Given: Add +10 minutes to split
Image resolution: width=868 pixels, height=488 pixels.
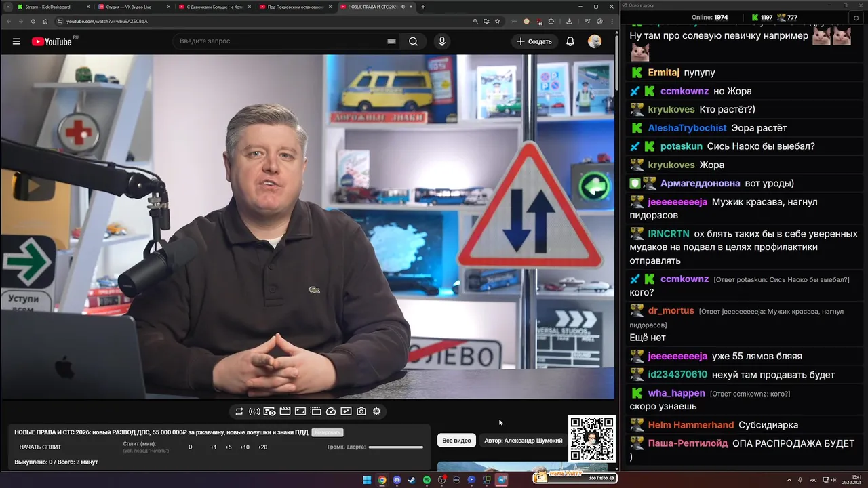Looking at the screenshot, I should click(x=245, y=447).
